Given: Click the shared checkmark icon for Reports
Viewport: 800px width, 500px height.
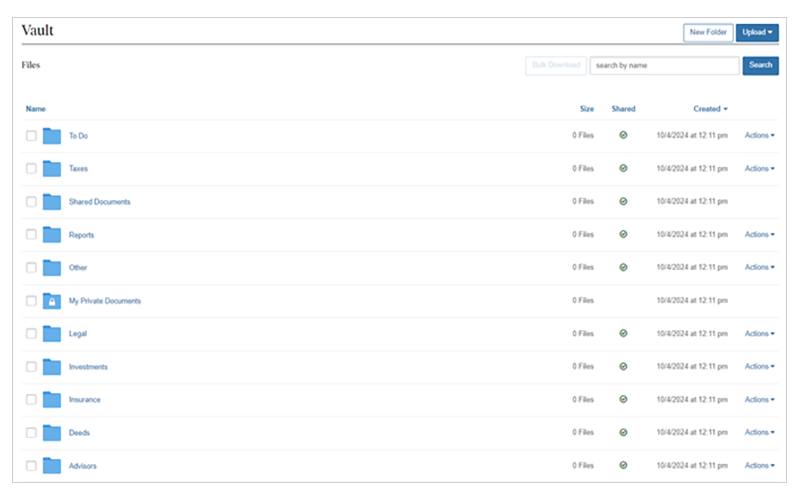Looking at the screenshot, I should pos(623,235).
